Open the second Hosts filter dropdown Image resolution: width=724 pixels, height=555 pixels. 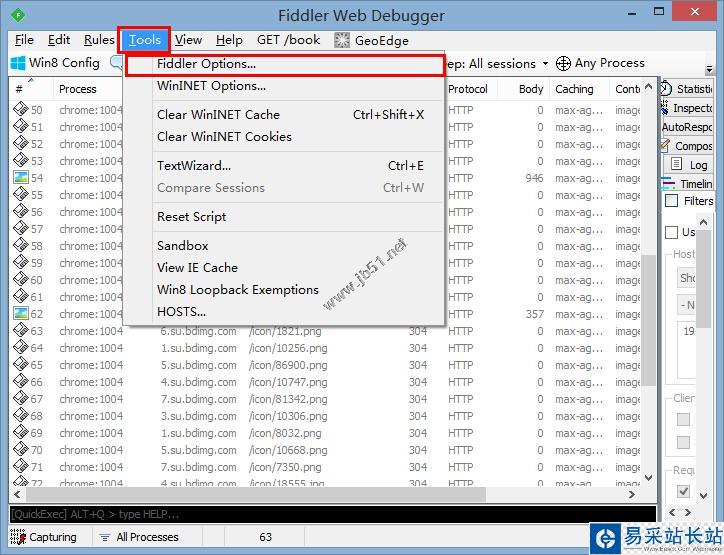click(x=686, y=305)
